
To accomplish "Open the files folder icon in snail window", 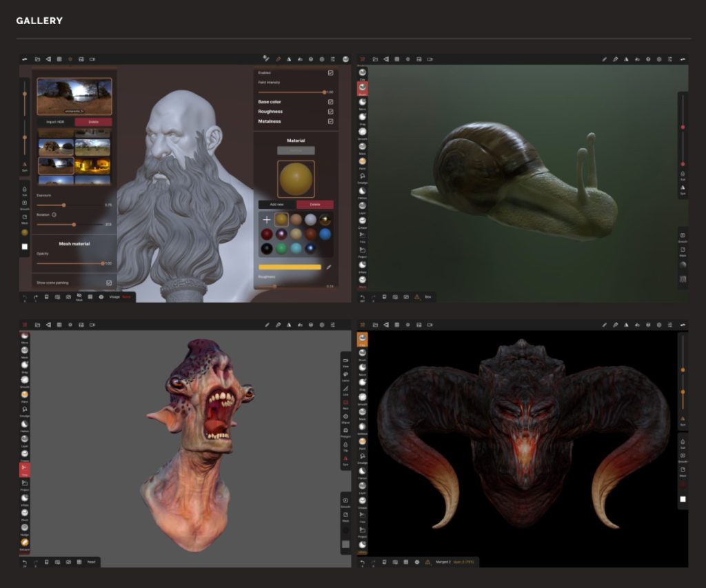I will 375,59.
